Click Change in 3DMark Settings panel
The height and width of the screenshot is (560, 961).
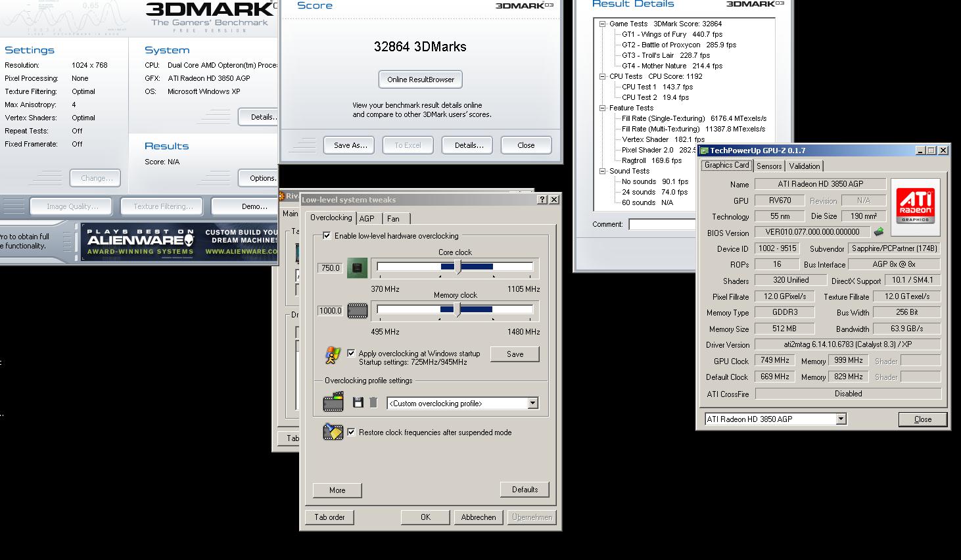click(96, 178)
